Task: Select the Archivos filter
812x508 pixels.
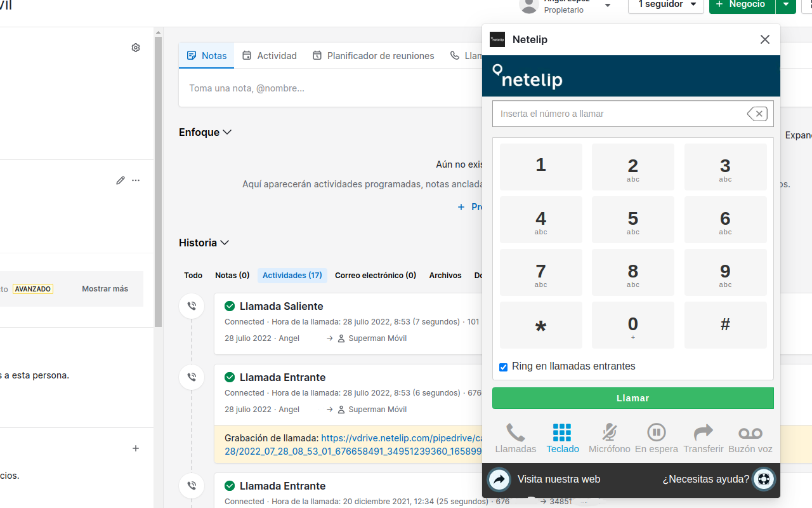Action: [x=445, y=276]
